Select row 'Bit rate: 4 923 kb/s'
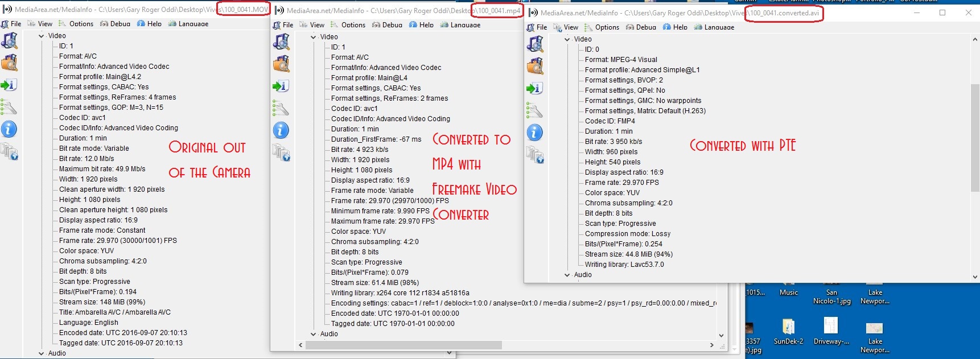 tap(360, 150)
